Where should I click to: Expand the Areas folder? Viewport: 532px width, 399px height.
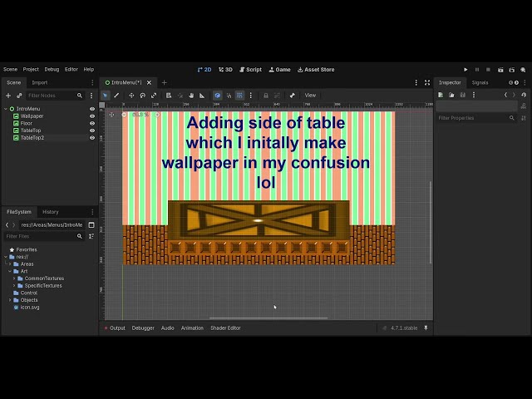point(10,264)
